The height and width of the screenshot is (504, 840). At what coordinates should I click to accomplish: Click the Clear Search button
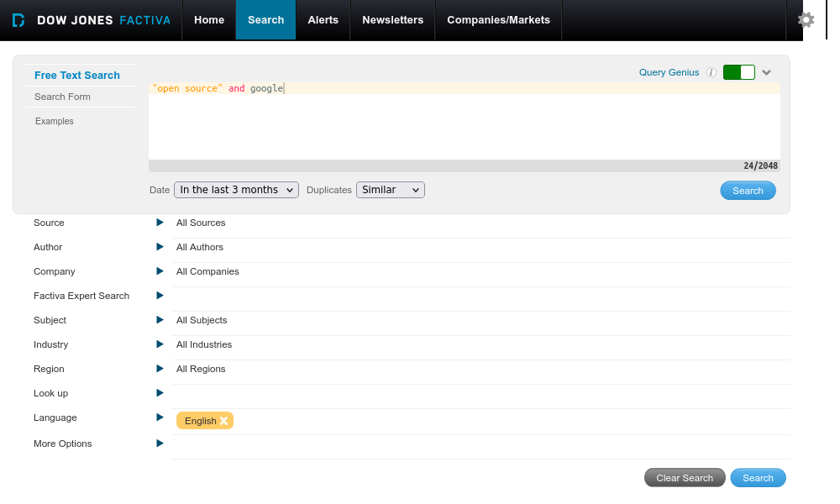coord(685,478)
